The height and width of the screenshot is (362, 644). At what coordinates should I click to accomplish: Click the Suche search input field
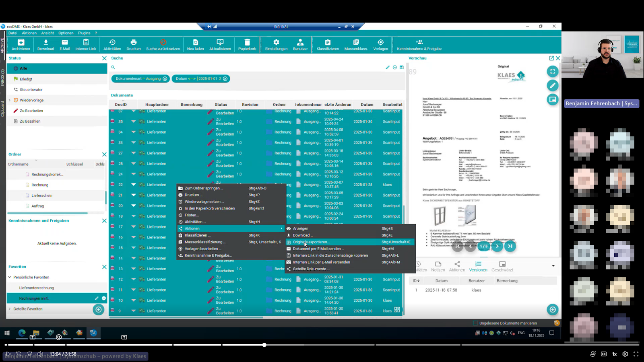pyautogui.click(x=250, y=67)
